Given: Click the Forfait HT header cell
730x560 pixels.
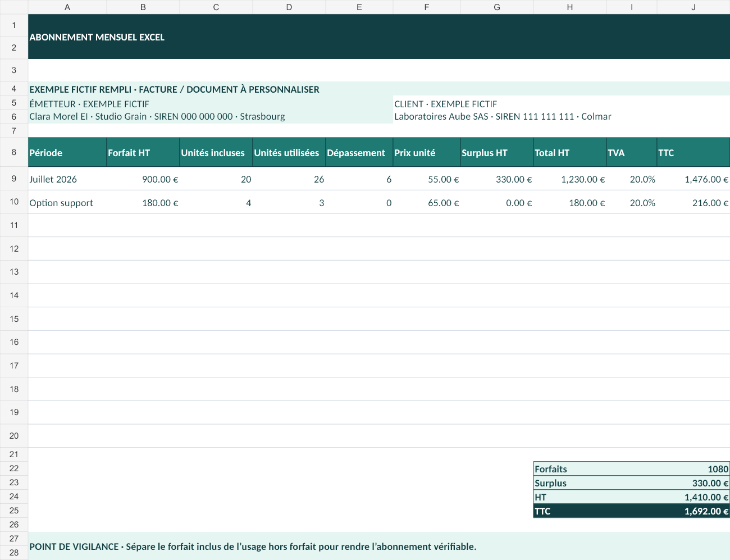Looking at the screenshot, I should pyautogui.click(x=143, y=152).
